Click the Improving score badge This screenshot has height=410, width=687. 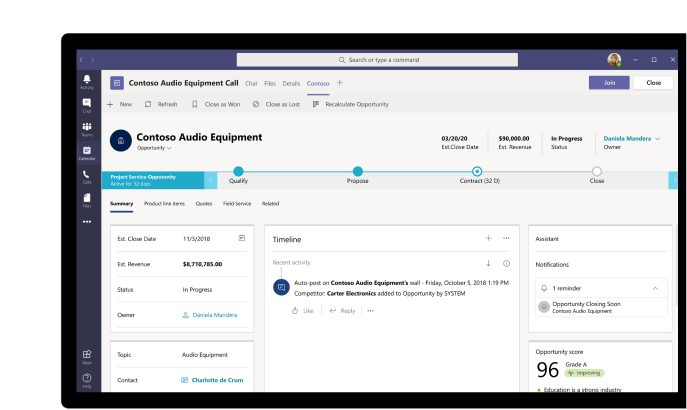pyautogui.click(x=584, y=373)
